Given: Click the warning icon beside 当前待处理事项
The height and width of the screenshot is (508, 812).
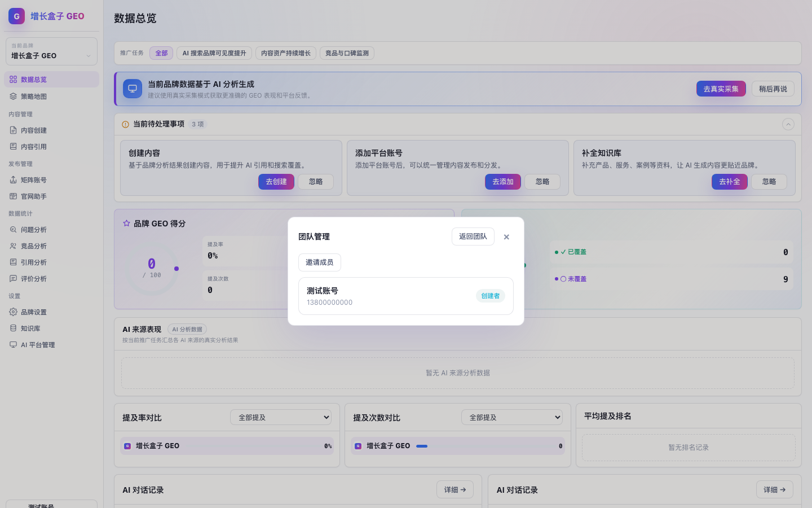Looking at the screenshot, I should 125,124.
